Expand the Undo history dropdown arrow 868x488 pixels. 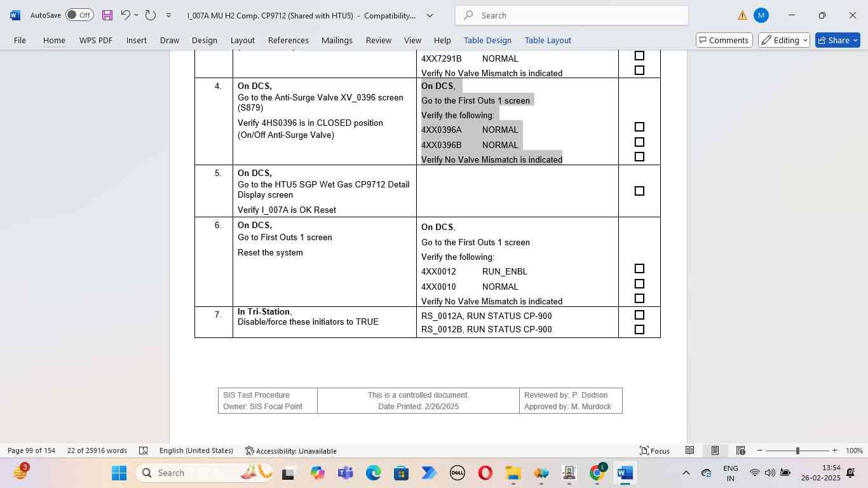(x=136, y=15)
